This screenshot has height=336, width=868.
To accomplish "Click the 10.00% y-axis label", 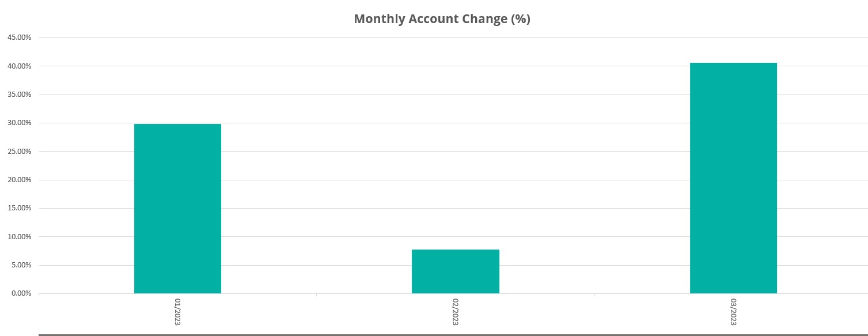I will click(x=20, y=237).
